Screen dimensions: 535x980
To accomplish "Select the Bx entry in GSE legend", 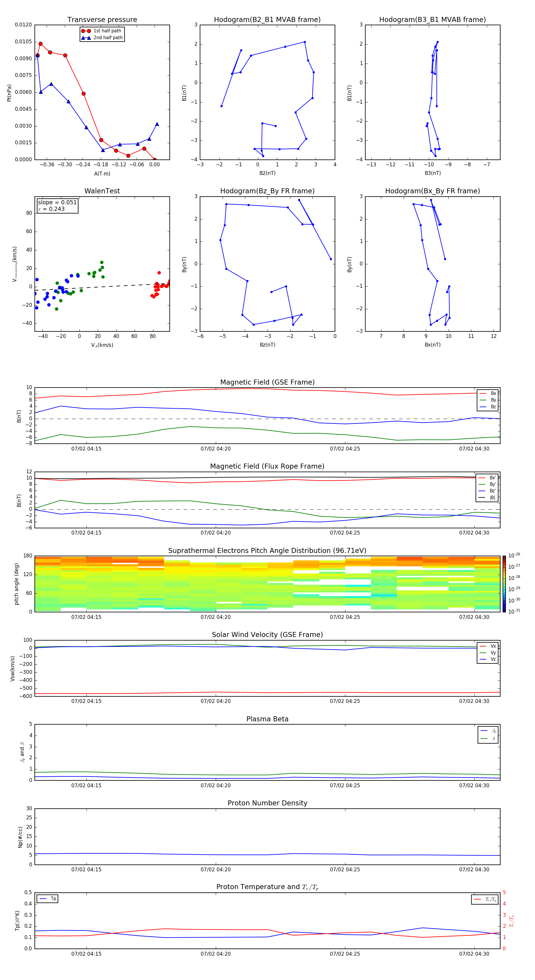I will click(488, 393).
